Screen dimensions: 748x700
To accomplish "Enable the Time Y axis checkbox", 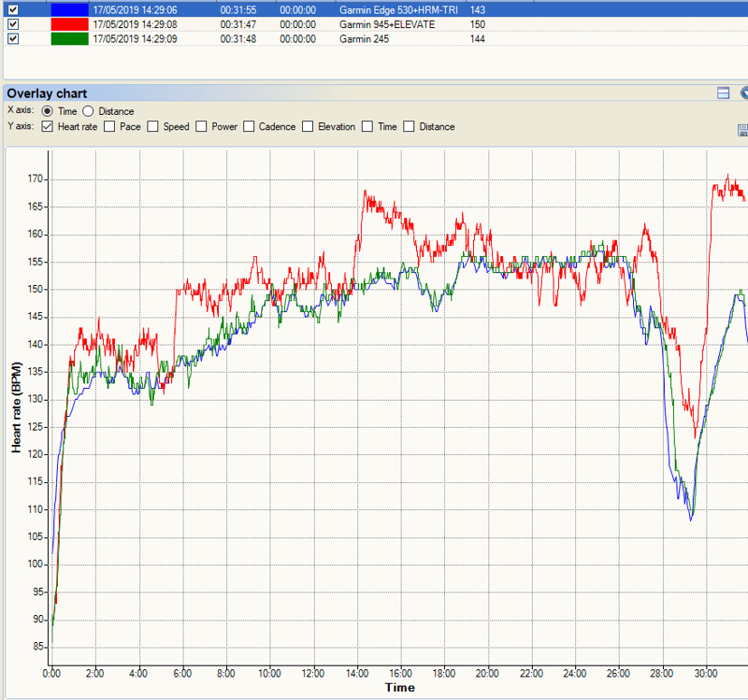I will click(367, 126).
